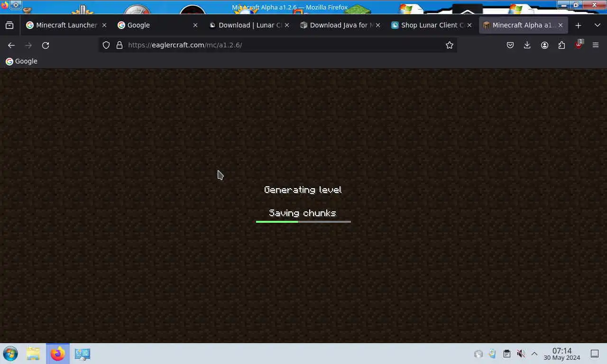Reload the current page
Image resolution: width=607 pixels, height=364 pixels.
click(x=46, y=45)
